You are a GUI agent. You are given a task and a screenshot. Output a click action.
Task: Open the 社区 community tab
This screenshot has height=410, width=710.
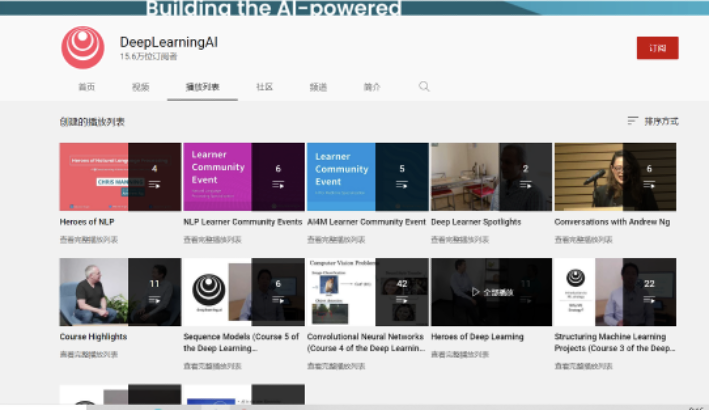point(264,87)
